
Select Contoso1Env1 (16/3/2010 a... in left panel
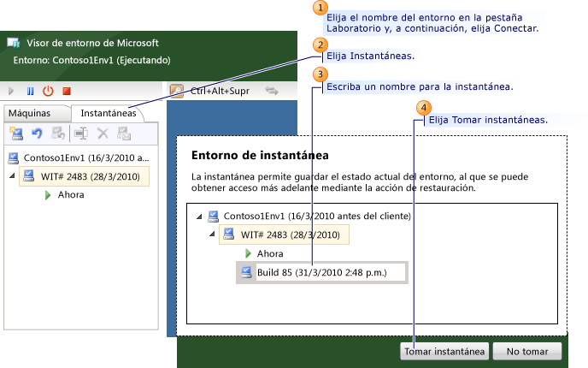click(x=86, y=157)
